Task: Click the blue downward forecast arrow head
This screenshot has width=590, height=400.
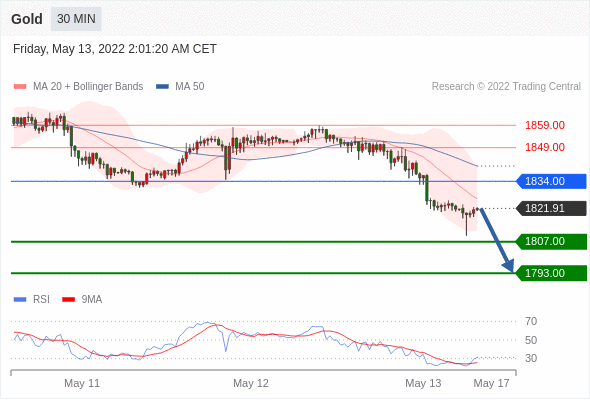Action: coord(508,265)
